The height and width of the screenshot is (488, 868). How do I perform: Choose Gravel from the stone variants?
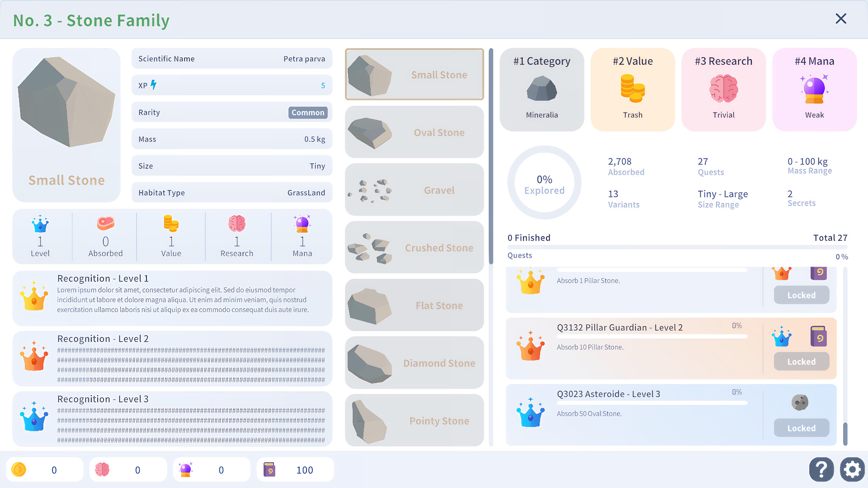[414, 190]
